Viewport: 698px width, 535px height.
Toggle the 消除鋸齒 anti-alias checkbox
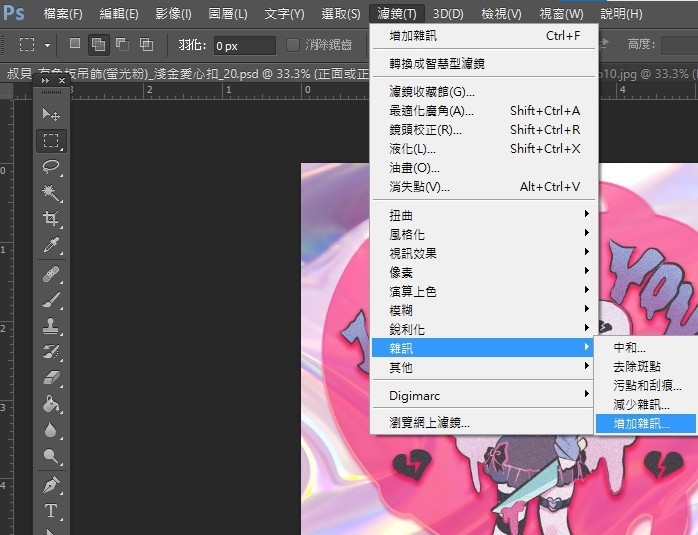pos(292,45)
